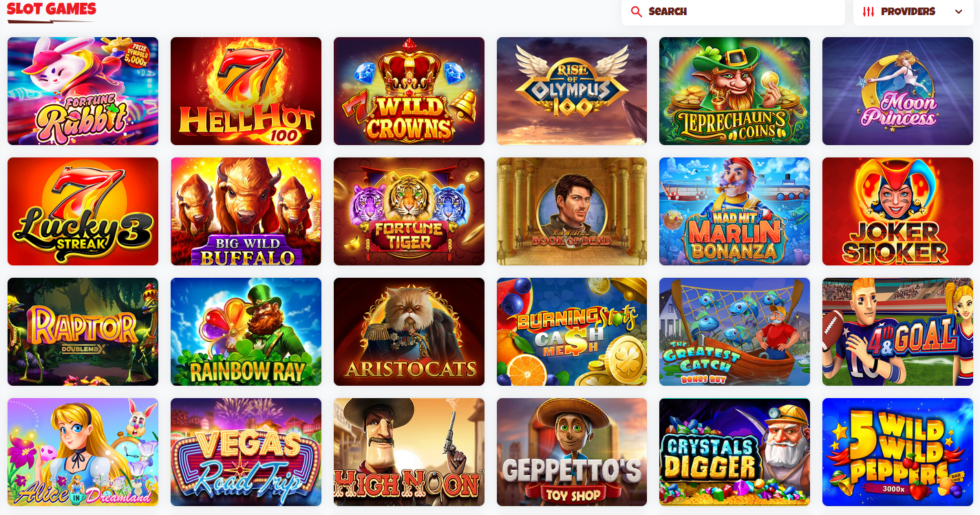The height and width of the screenshot is (515, 980).
Task: Click the Slot Games heading
Action: 52,10
